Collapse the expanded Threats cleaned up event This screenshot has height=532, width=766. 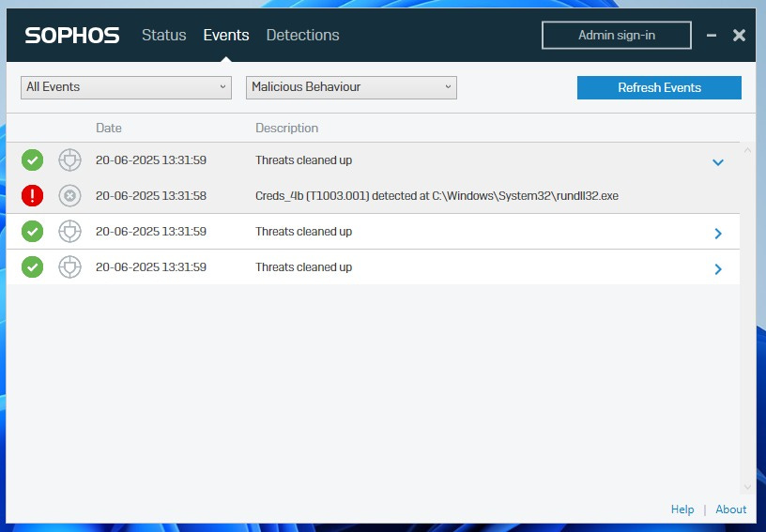[717, 162]
